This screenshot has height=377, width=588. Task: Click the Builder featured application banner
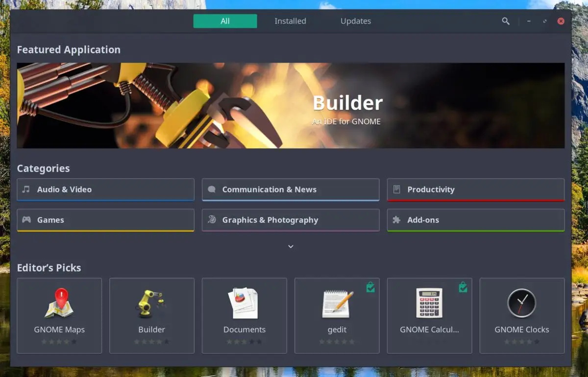point(291,105)
